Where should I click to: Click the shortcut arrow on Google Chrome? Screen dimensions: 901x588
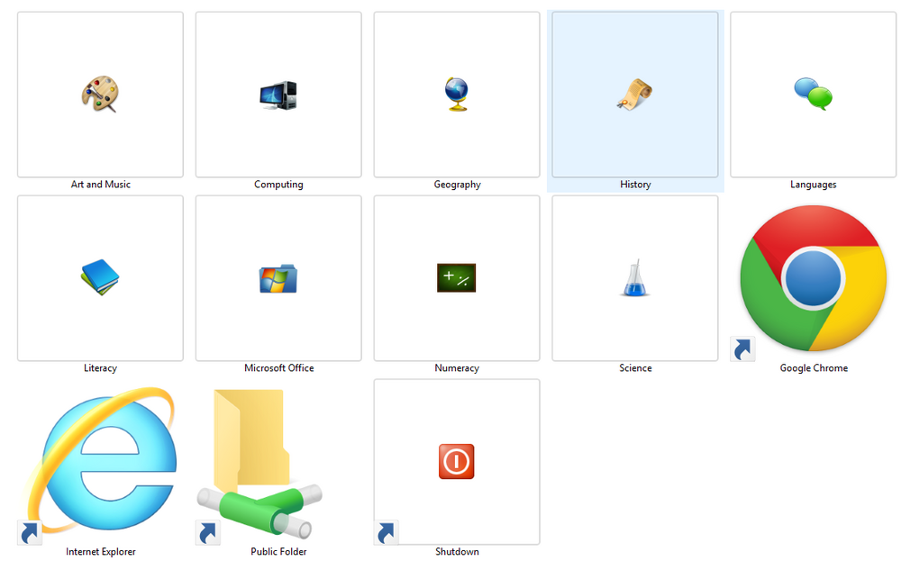pos(742,349)
